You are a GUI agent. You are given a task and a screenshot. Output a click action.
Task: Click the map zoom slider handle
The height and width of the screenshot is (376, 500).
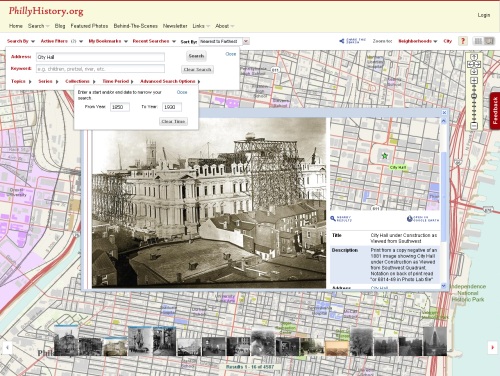click(474, 96)
